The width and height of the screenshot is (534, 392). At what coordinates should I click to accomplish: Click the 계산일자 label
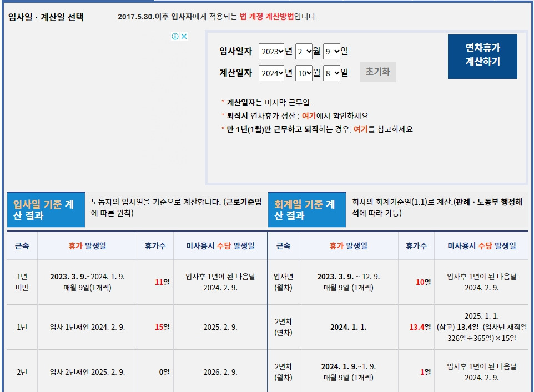coord(236,73)
